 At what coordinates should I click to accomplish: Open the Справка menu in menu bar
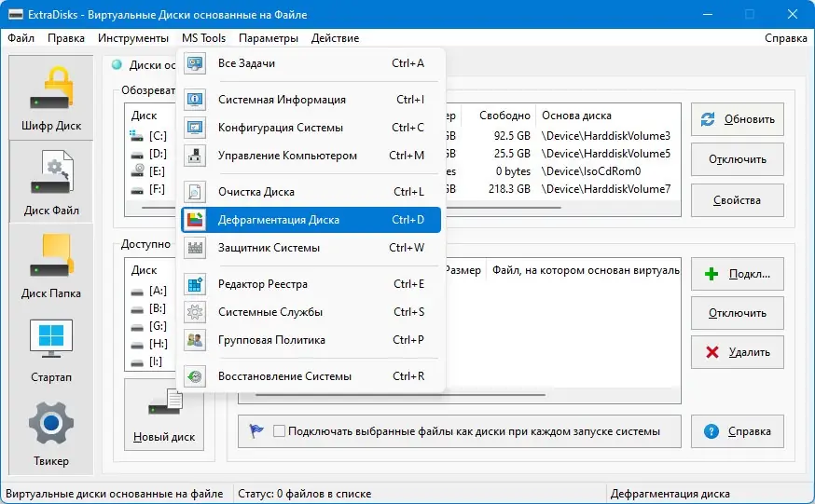pos(785,38)
